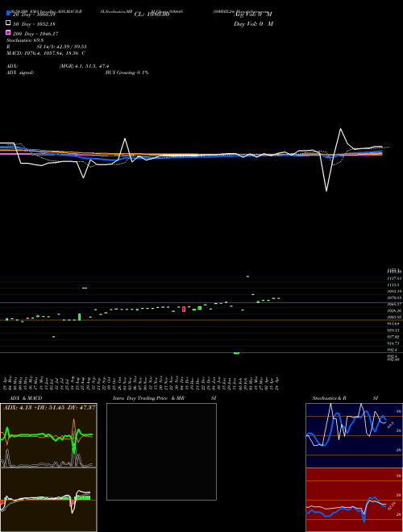Click the blue stochastics chart panel
This screenshot has height=532, width=403.
coord(354,435)
